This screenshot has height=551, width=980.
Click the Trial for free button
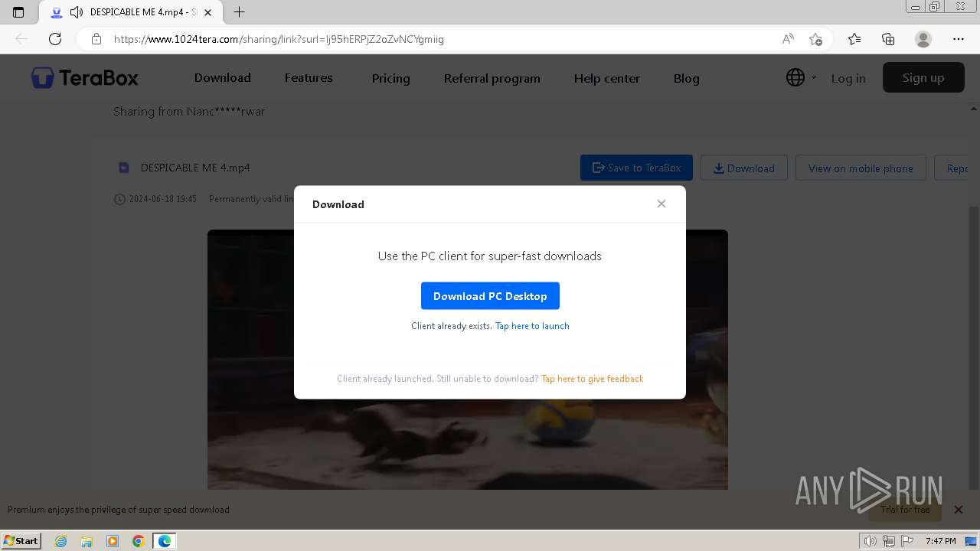click(x=905, y=510)
